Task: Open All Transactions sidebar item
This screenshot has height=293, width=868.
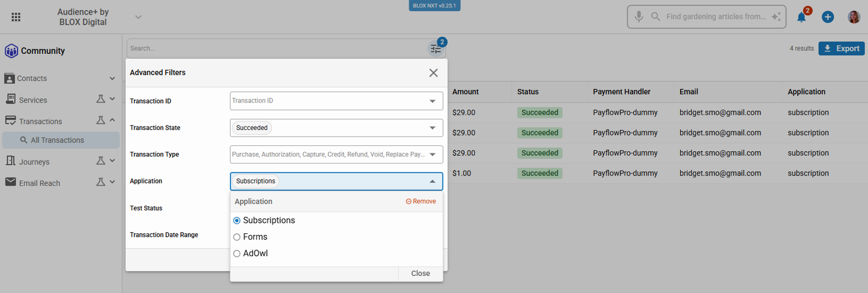Action: (61, 140)
